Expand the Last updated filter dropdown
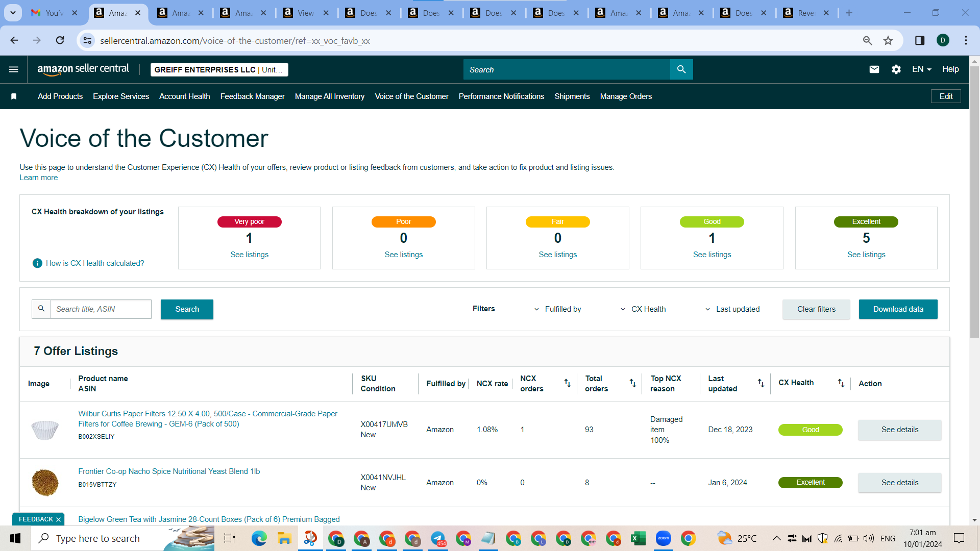 click(x=732, y=309)
